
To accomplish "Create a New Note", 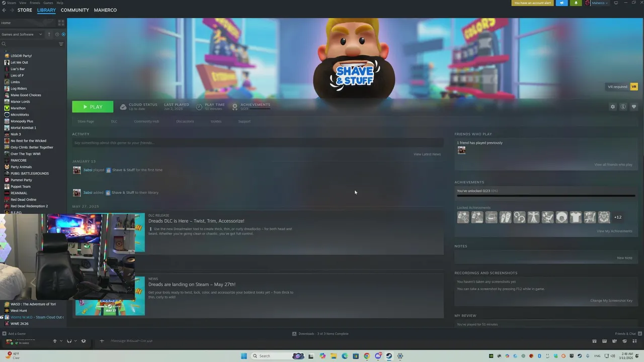I will [625, 258].
